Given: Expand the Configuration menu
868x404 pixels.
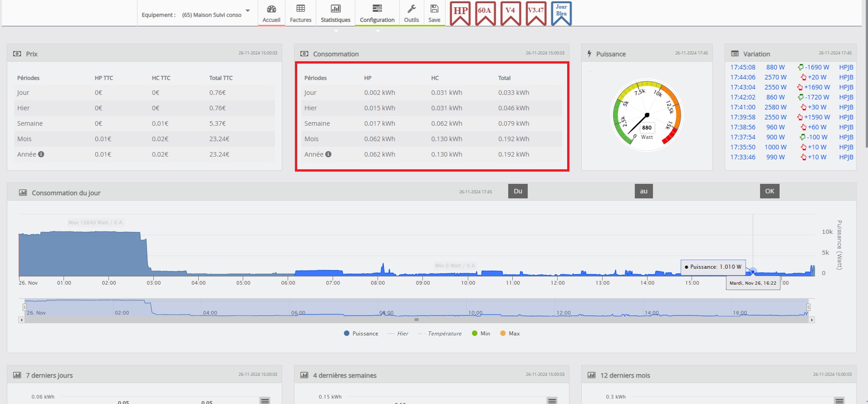Looking at the screenshot, I should 377,13.
